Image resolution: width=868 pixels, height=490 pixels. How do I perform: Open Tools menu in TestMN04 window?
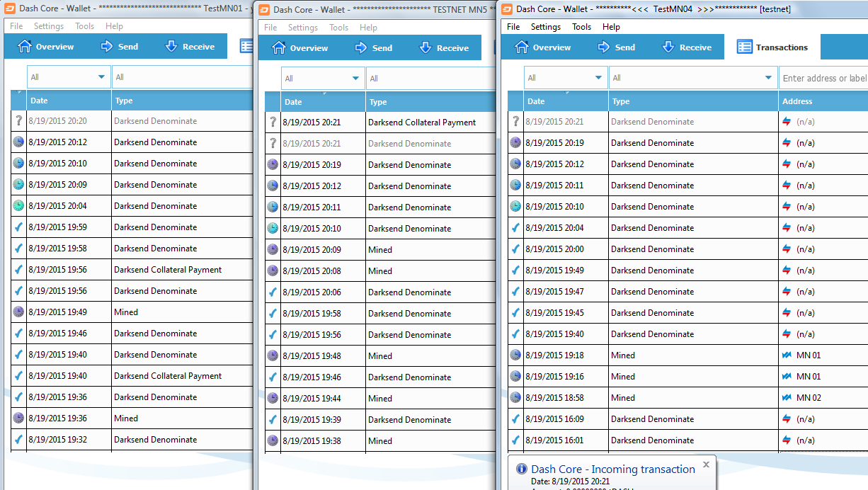click(582, 27)
